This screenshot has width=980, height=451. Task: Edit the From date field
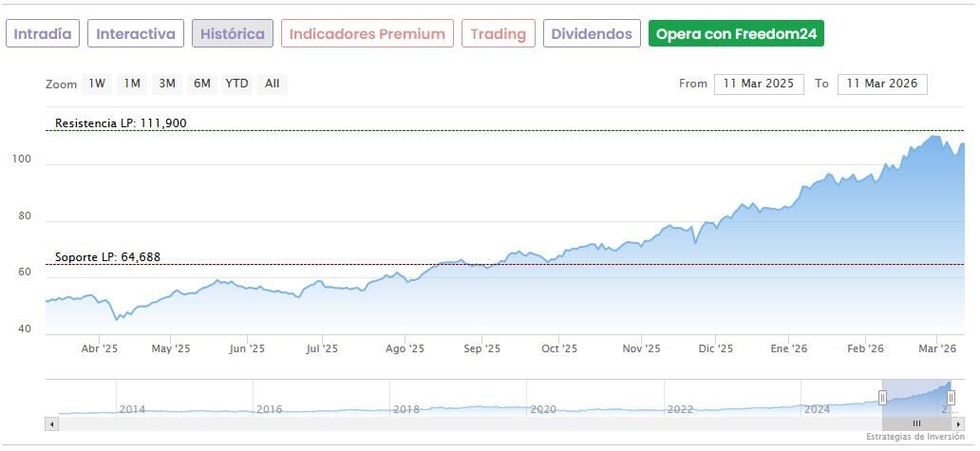[760, 84]
